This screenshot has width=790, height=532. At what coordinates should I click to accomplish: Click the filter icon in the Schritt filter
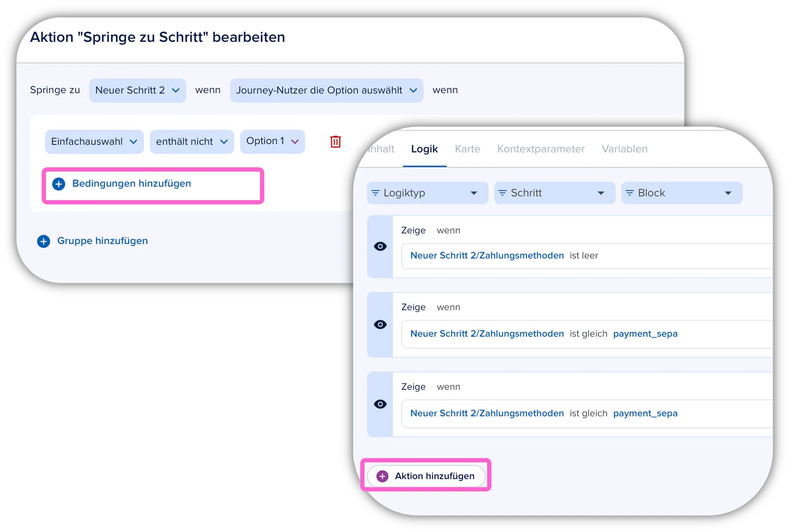click(503, 193)
